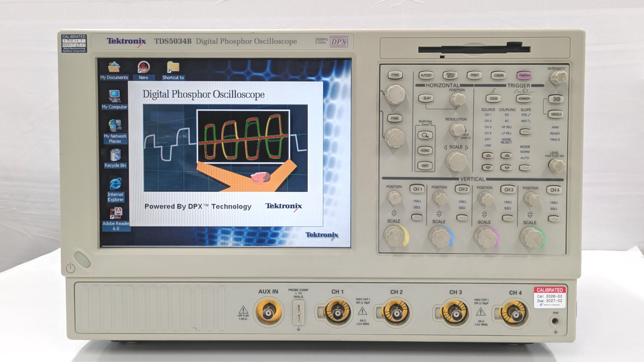Click the INTENSITY knob
The image size is (644, 362).
(x=558, y=78)
